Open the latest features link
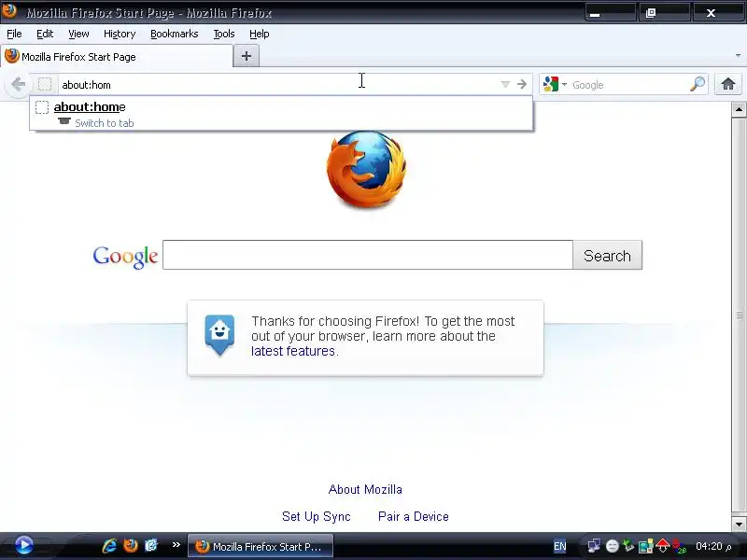 click(293, 352)
